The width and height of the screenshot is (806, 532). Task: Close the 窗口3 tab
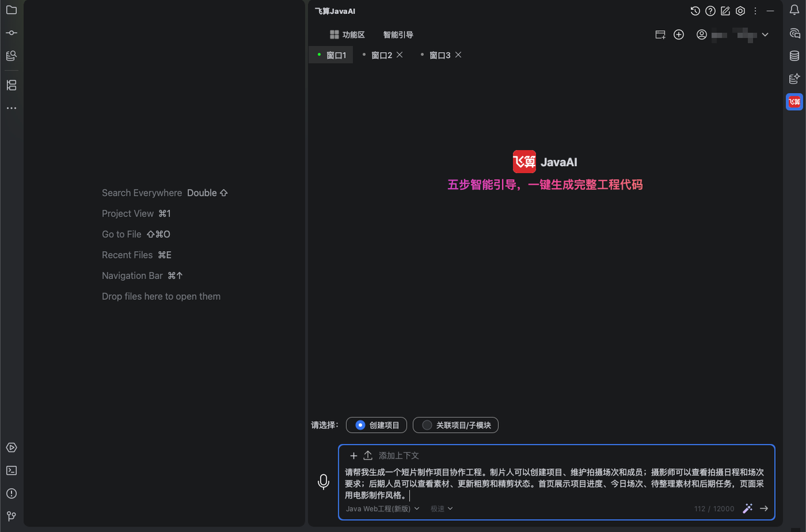[458, 55]
